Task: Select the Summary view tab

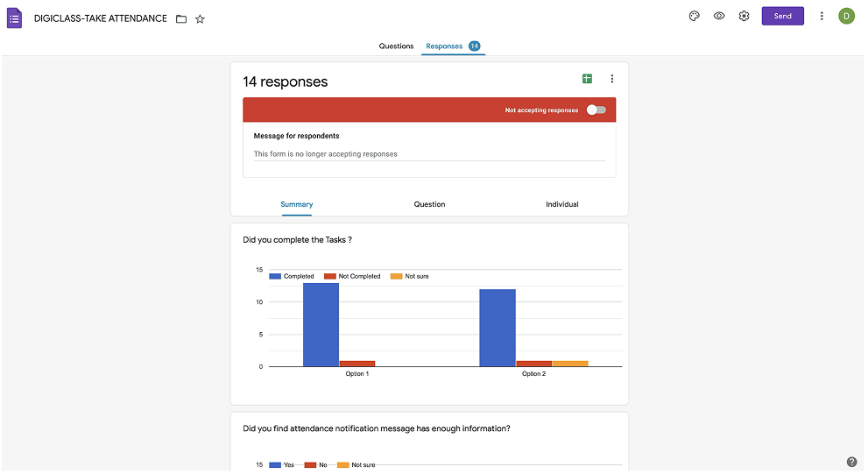Action: (297, 204)
